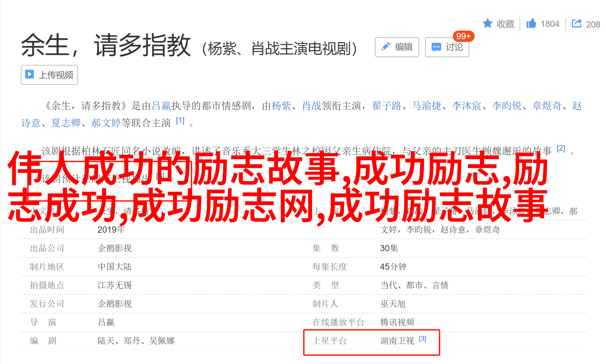Open the 马渝捷 link
Viewport: 606px width, 364px height.
pyautogui.click(x=427, y=106)
